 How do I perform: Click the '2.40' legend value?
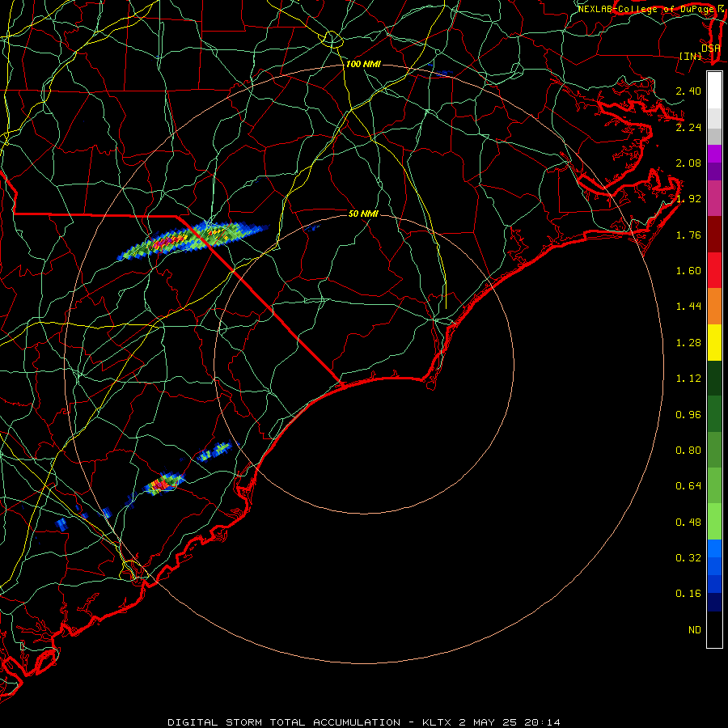tap(688, 91)
